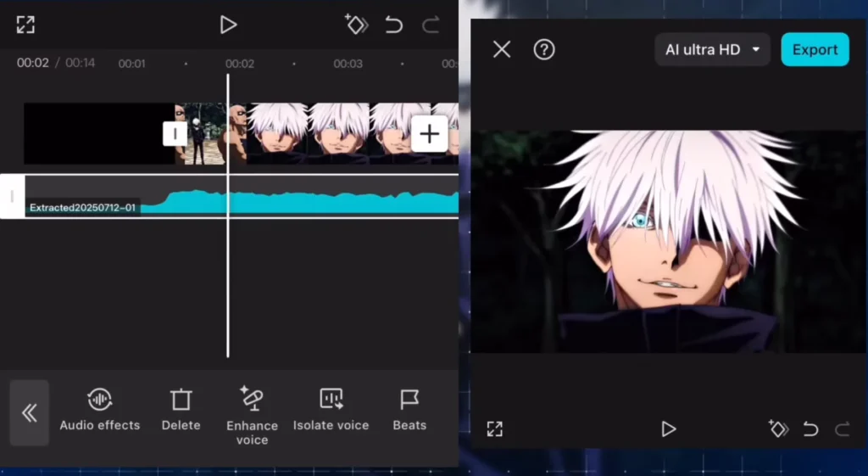Choose Isolate voice tool

click(x=331, y=410)
